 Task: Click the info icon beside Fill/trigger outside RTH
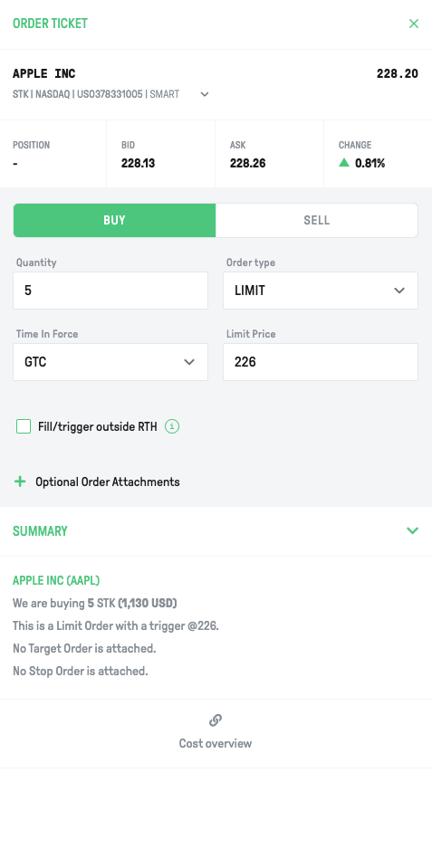[172, 427]
